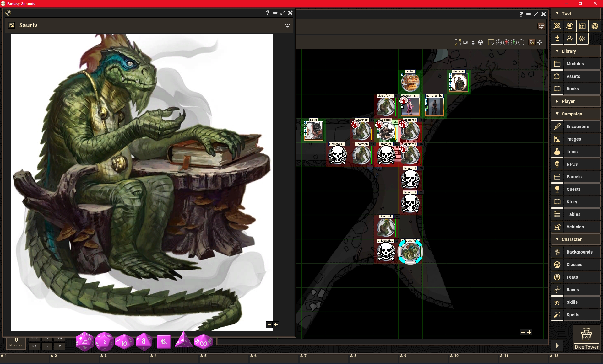Zoom out Sauriv image with minus
This screenshot has width=603, height=364.
269,324
